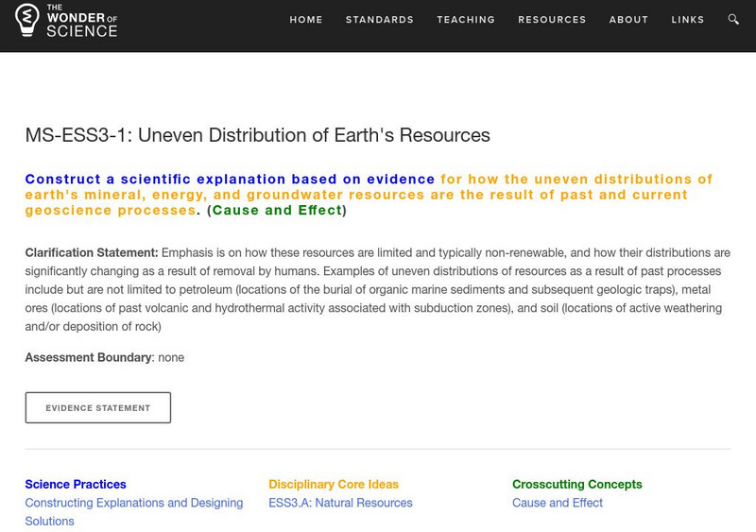Open the ESS3.A: Natural Resources link

coord(340,503)
